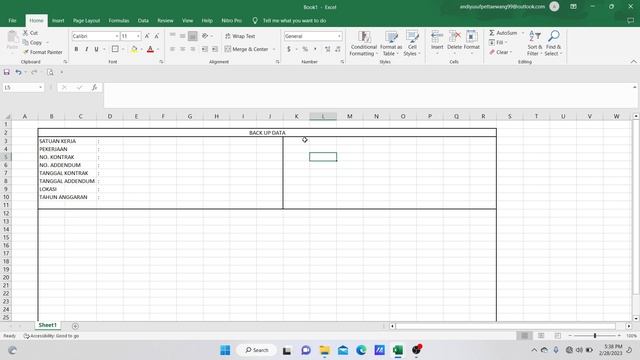Click Accessibility: Good to go status
640x360 pixels.
pos(51,336)
